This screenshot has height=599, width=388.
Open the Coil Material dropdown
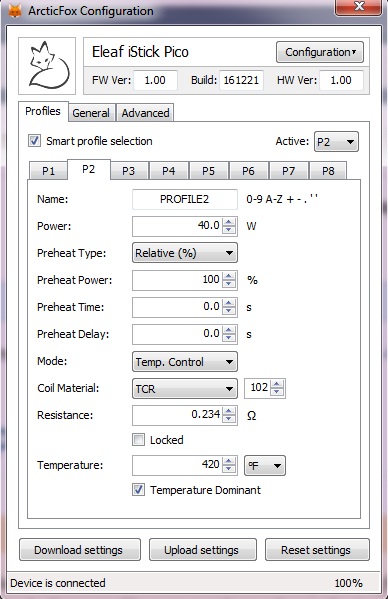(185, 389)
